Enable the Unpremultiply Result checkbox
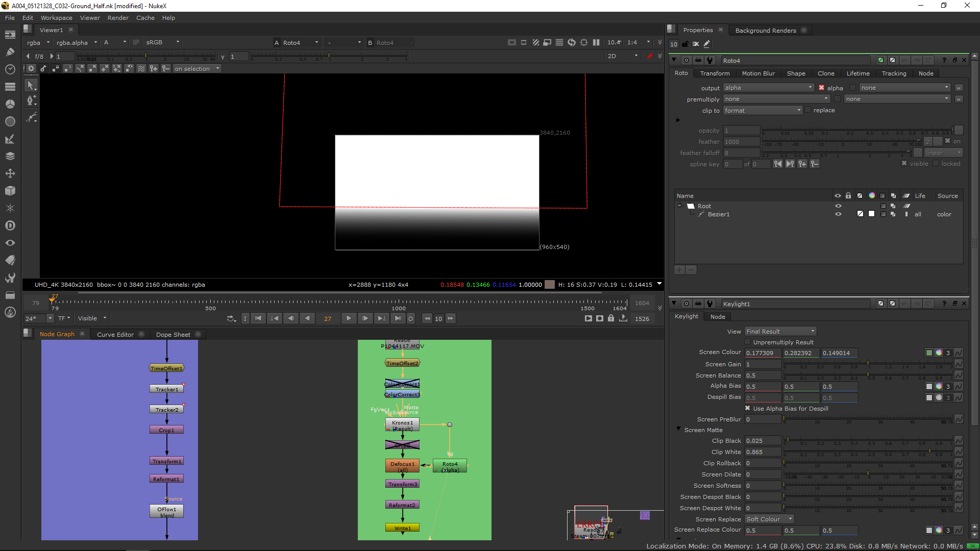 pos(748,342)
